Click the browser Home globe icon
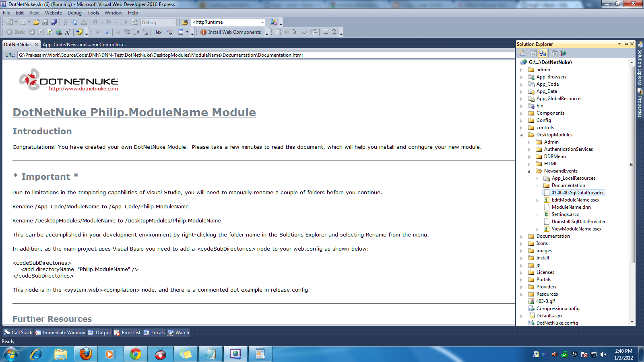The image size is (644, 362). [59, 32]
